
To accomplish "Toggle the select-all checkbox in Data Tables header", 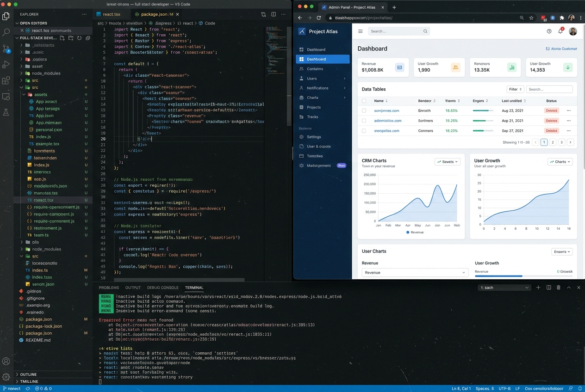I will click(364, 101).
